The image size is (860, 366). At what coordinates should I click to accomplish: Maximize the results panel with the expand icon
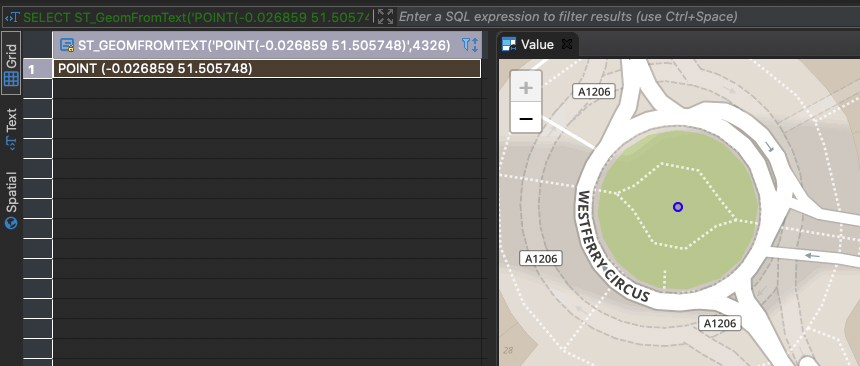386,16
